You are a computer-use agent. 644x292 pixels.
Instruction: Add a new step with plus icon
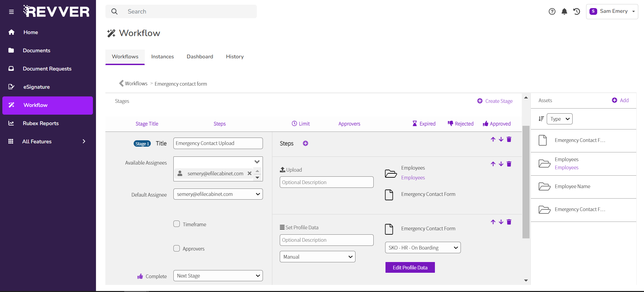(x=305, y=143)
